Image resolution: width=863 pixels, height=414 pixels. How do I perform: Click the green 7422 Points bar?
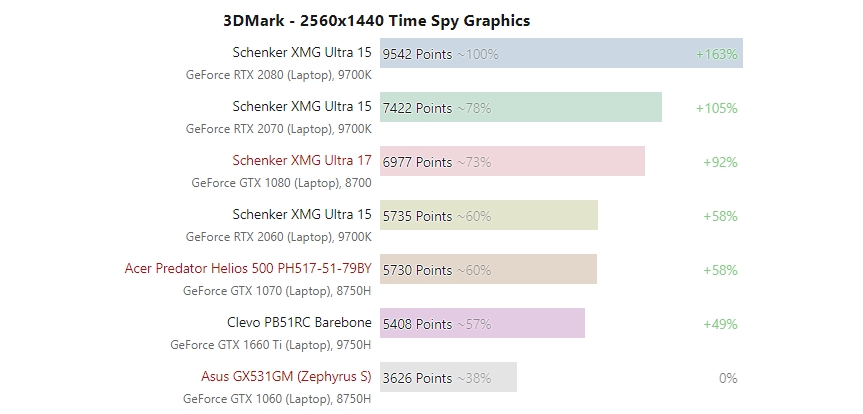point(520,108)
